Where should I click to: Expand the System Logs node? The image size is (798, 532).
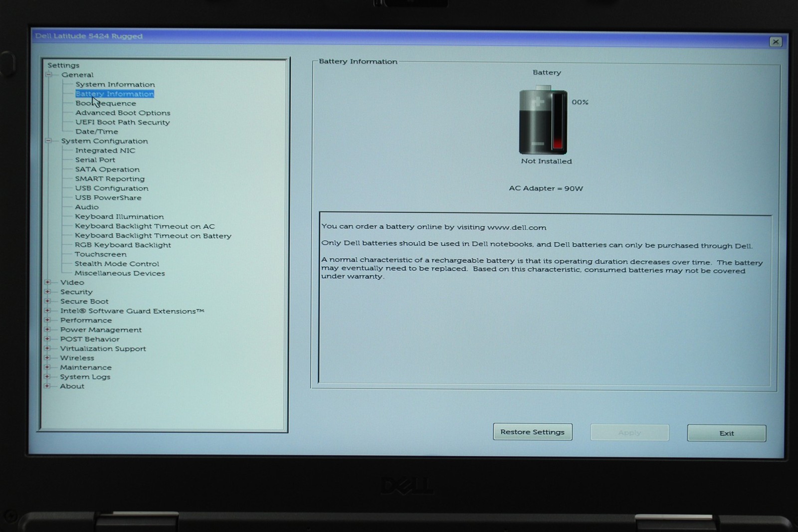48,377
